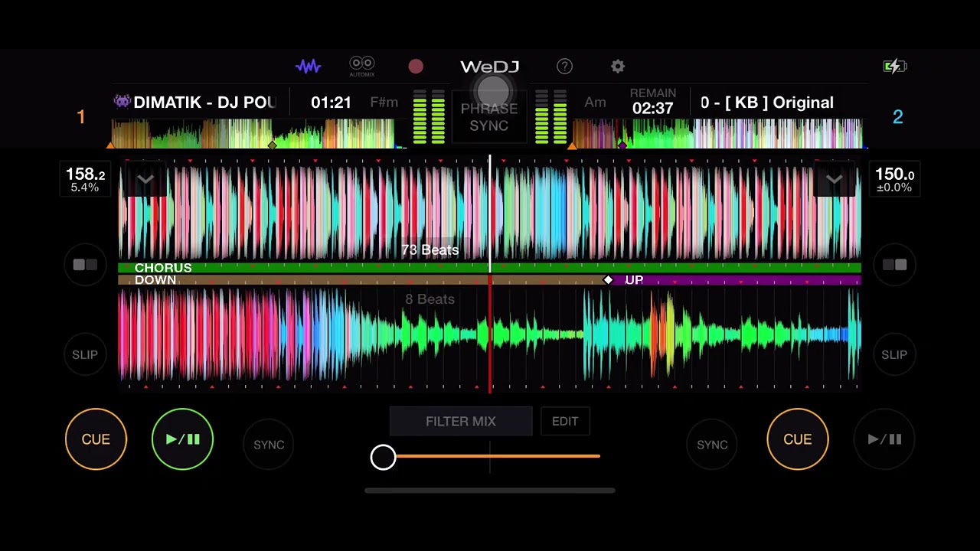The height and width of the screenshot is (551, 980).
Task: Tap the 73 Beats counter
Action: coord(430,250)
